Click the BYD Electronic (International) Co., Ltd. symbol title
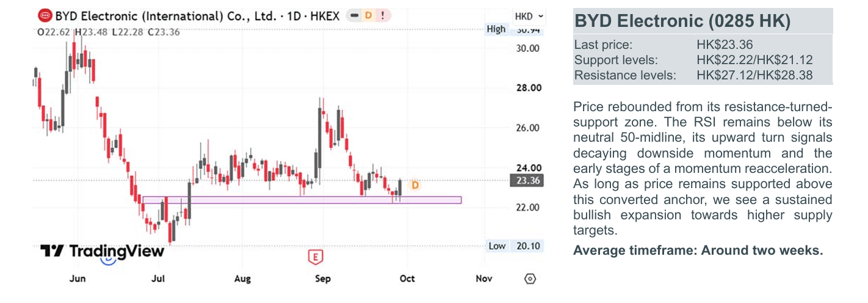Image resolution: width=868 pixels, height=303 pixels. (x=167, y=16)
